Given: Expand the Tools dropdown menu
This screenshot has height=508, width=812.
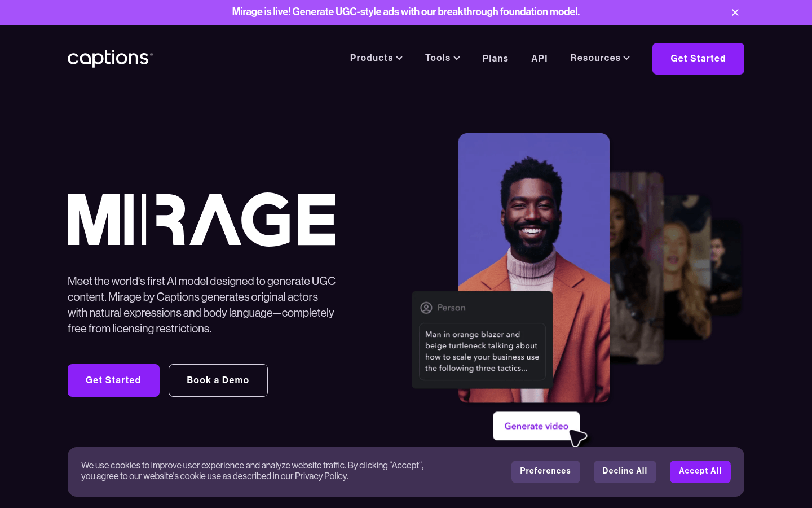Looking at the screenshot, I should [443, 58].
